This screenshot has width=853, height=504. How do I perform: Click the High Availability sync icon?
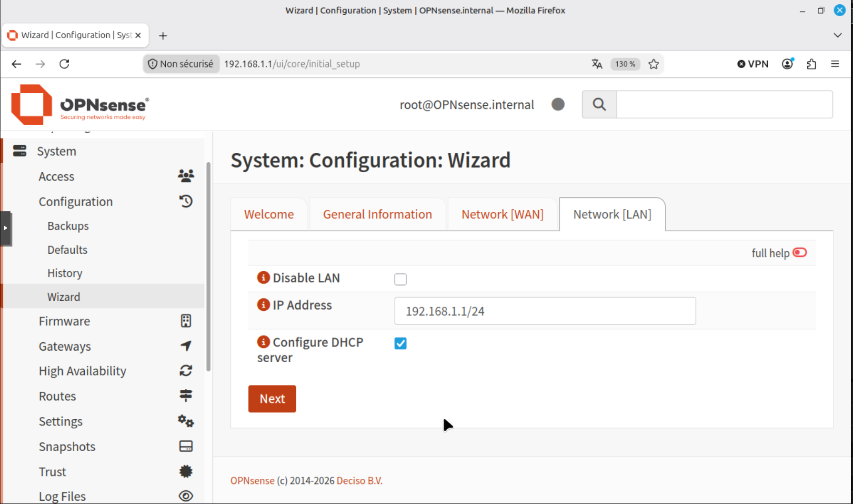click(x=186, y=371)
